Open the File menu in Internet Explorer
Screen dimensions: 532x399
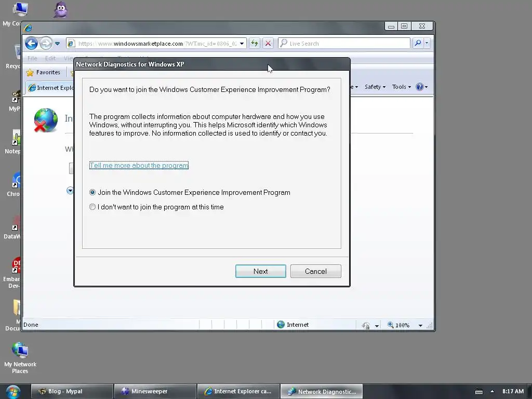point(32,58)
